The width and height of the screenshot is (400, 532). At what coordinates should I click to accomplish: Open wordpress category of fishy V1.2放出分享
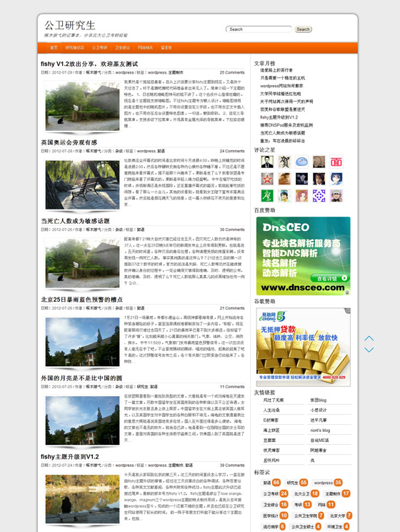[x=124, y=73]
